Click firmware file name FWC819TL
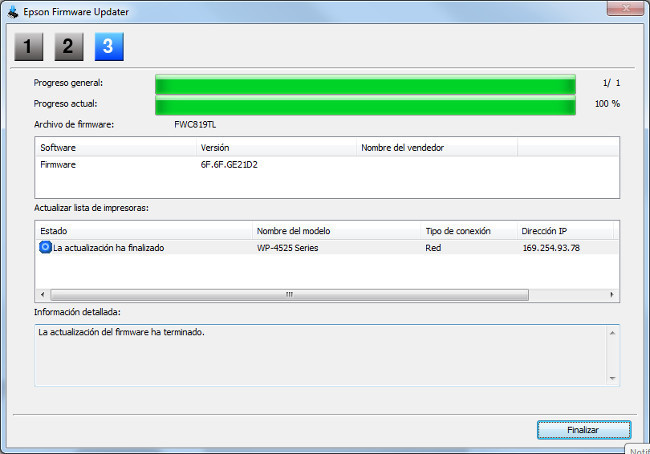This screenshot has height=454, width=650. (195, 125)
